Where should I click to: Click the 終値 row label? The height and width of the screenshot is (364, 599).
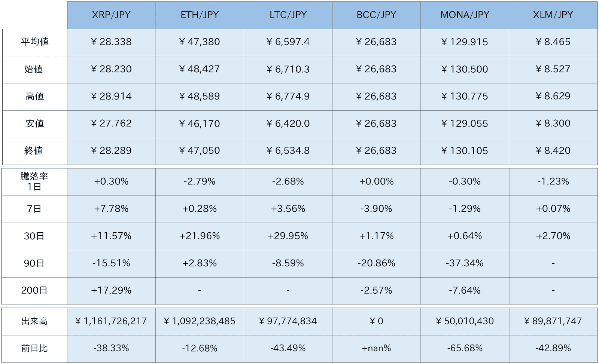34,151
